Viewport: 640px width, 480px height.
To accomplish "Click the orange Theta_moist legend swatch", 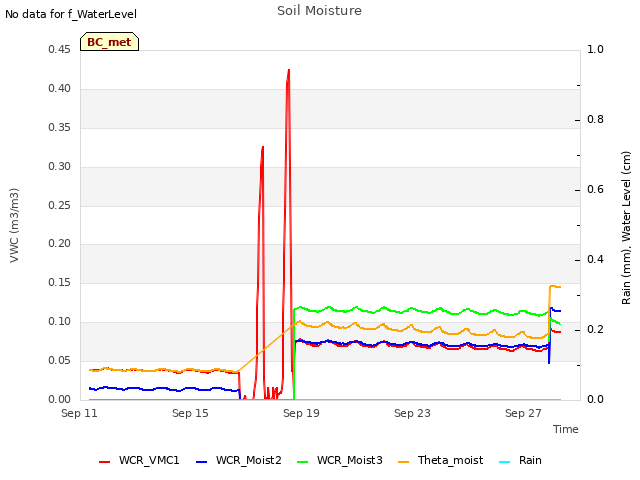I will click(x=403, y=462).
